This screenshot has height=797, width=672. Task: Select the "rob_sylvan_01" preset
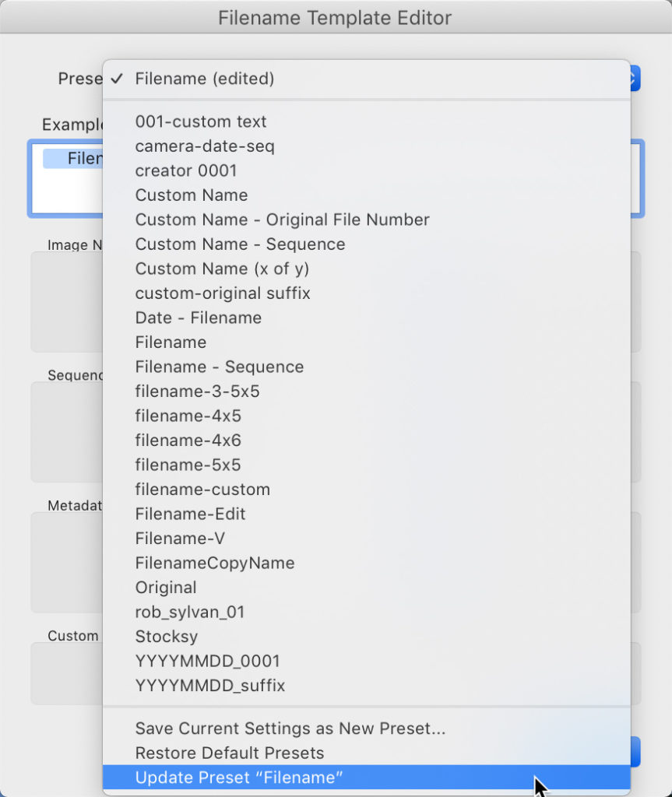[190, 612]
